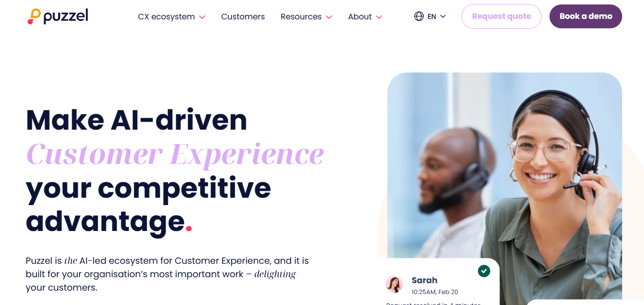This screenshot has height=305, width=644.
Task: Select the About menu item
Action: click(x=360, y=16)
